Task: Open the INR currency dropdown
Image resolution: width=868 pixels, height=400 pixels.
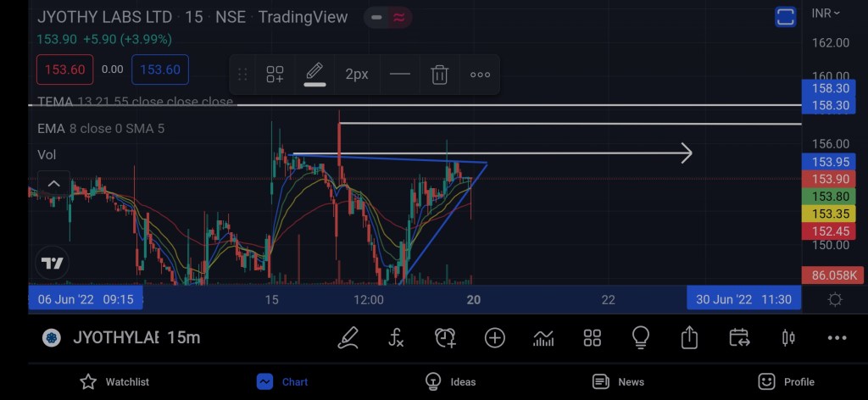Action: (825, 13)
